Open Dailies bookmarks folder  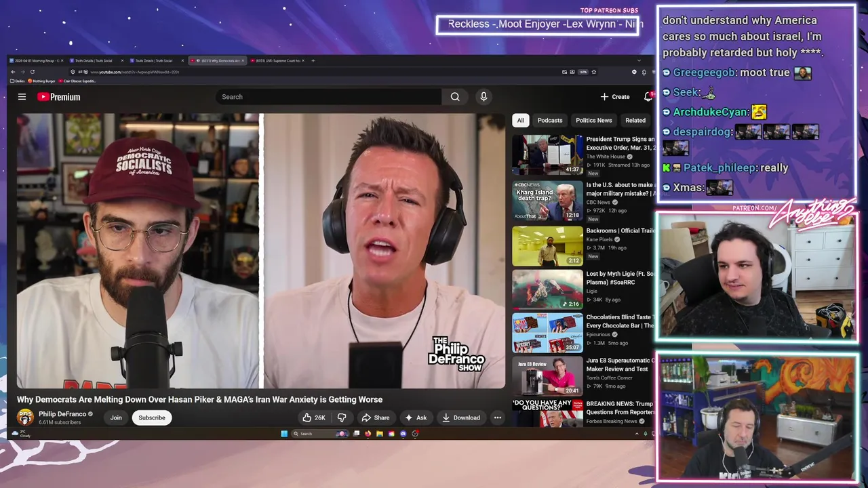pos(18,81)
